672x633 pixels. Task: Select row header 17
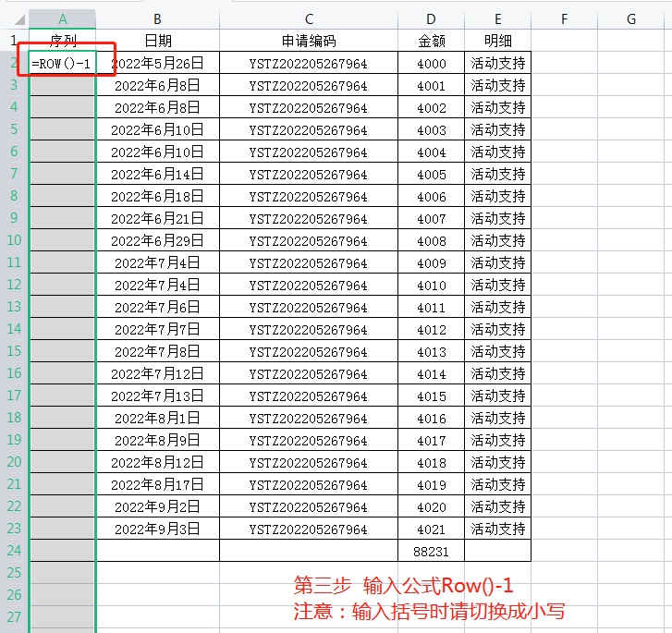point(14,396)
